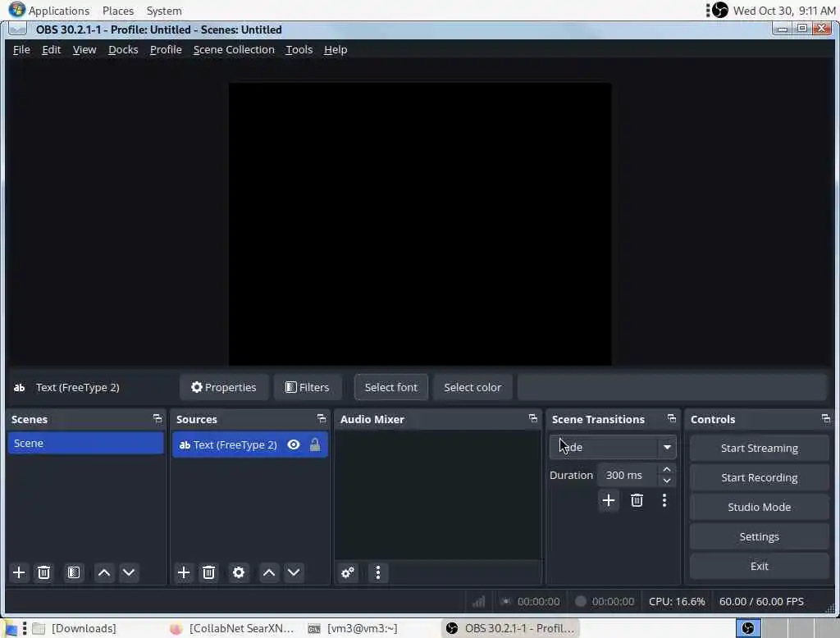Remove selected scene with trash icon
840x638 pixels.
coord(44,572)
